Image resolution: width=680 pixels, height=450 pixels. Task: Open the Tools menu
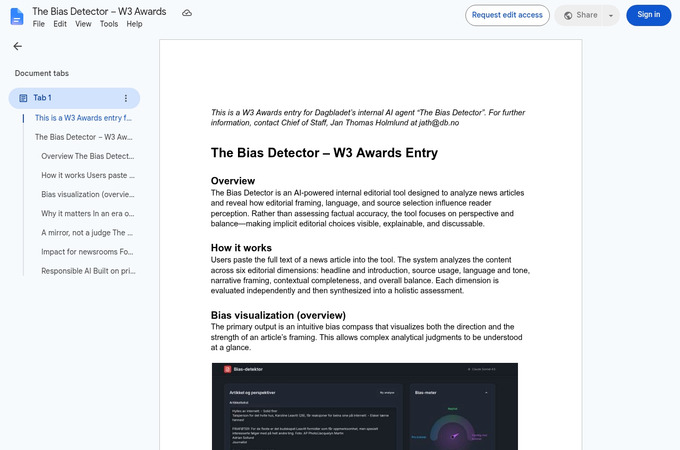point(109,24)
